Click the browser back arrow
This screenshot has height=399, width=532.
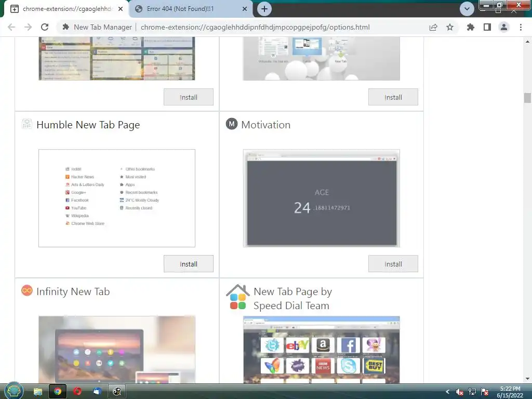(11, 27)
